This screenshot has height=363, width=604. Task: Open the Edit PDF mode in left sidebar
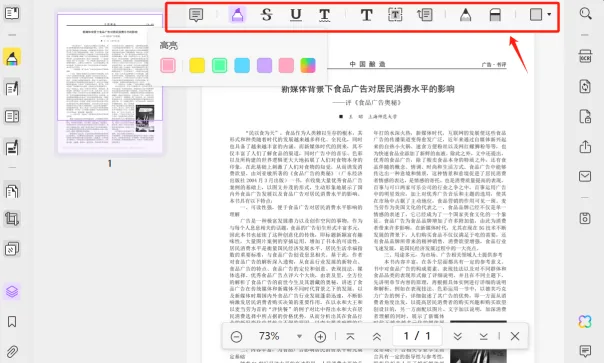tap(12, 88)
